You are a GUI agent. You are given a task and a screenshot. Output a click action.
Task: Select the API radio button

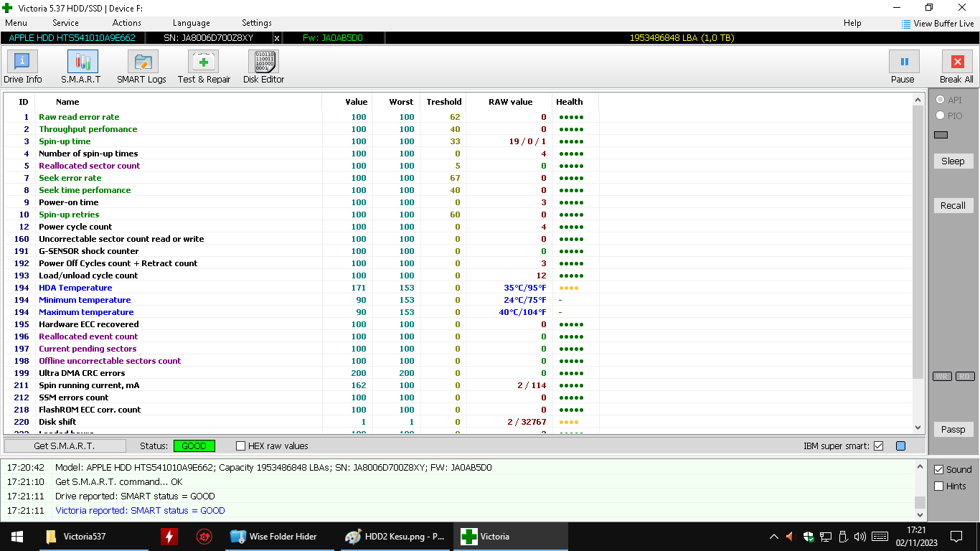tap(941, 100)
